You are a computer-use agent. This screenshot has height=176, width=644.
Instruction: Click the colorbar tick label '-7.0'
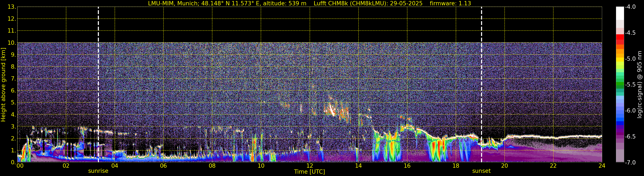[x=630, y=163]
